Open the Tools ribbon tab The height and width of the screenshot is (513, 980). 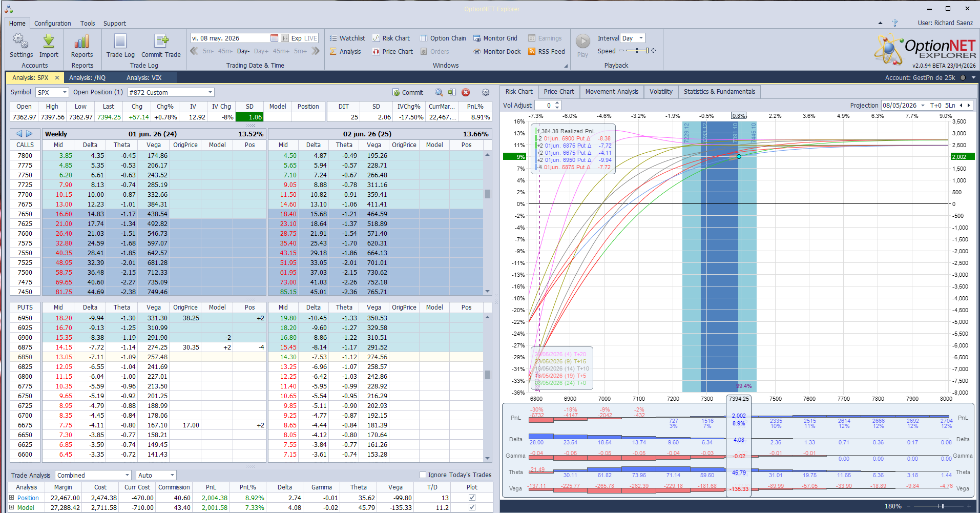click(x=88, y=23)
